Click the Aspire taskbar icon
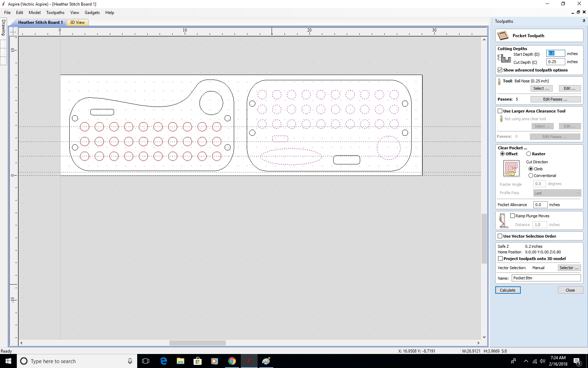Image resolution: width=588 pixels, height=368 pixels. coord(249,361)
